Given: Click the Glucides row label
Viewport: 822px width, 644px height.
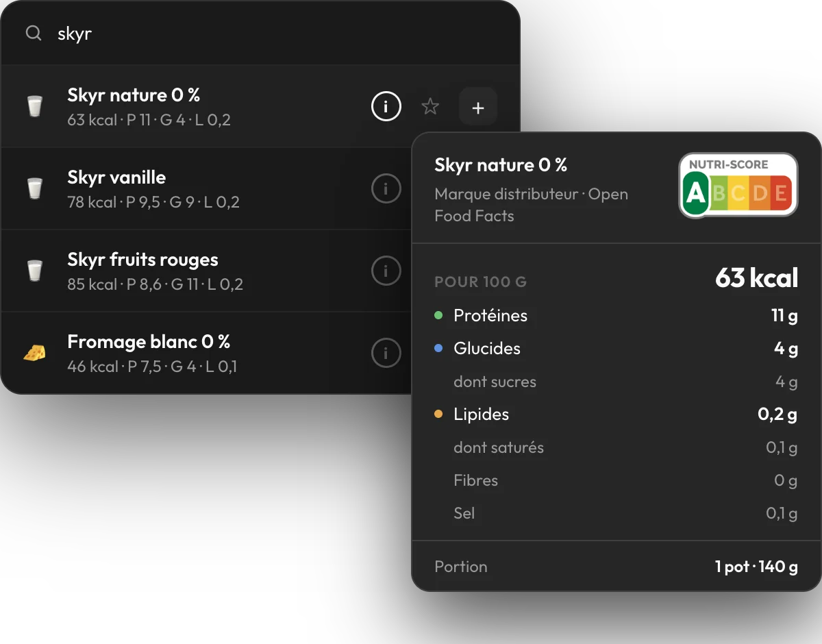Looking at the screenshot, I should [487, 349].
